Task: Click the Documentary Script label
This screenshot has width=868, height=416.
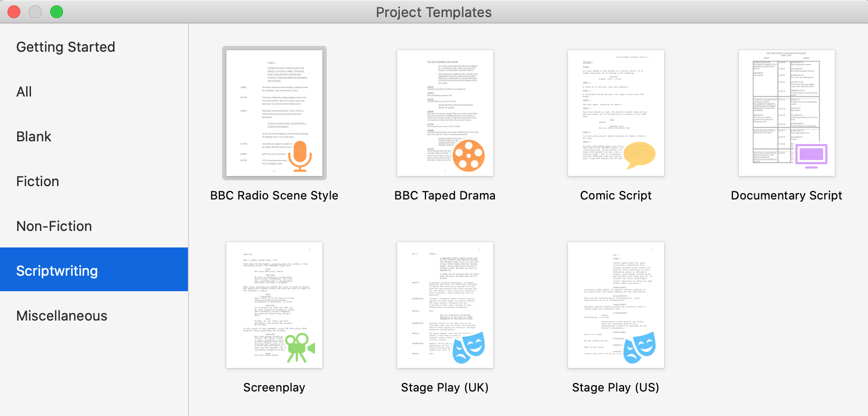Action: (787, 196)
